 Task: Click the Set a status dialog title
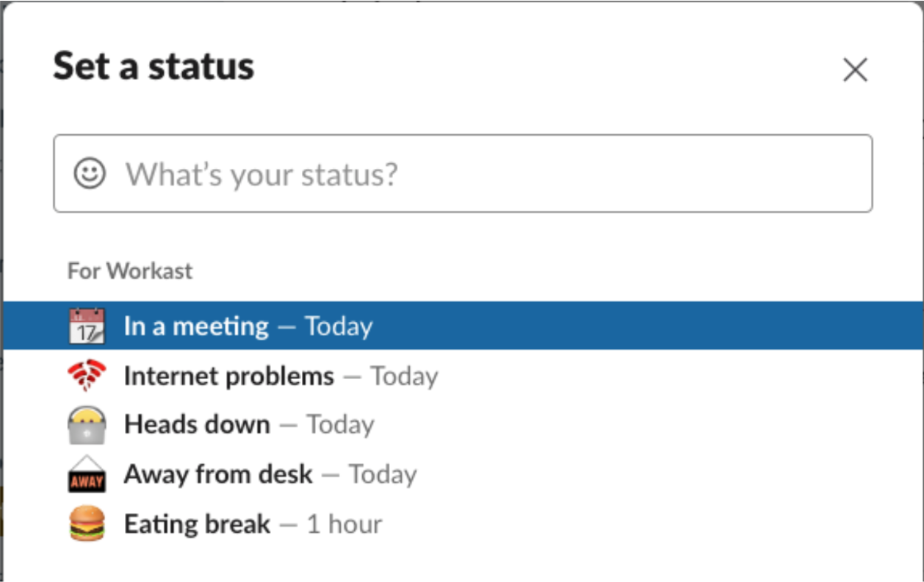click(x=153, y=67)
